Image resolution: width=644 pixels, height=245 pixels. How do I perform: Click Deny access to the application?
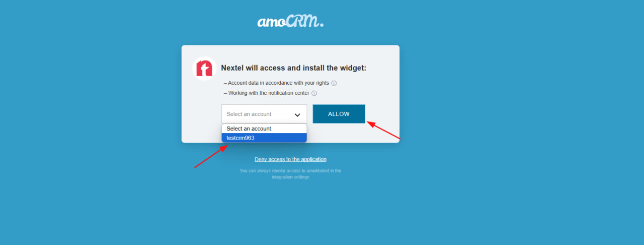pyautogui.click(x=290, y=159)
